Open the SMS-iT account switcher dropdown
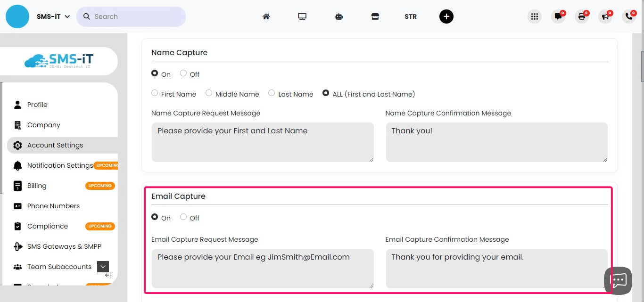The width and height of the screenshot is (644, 302). 53,16
